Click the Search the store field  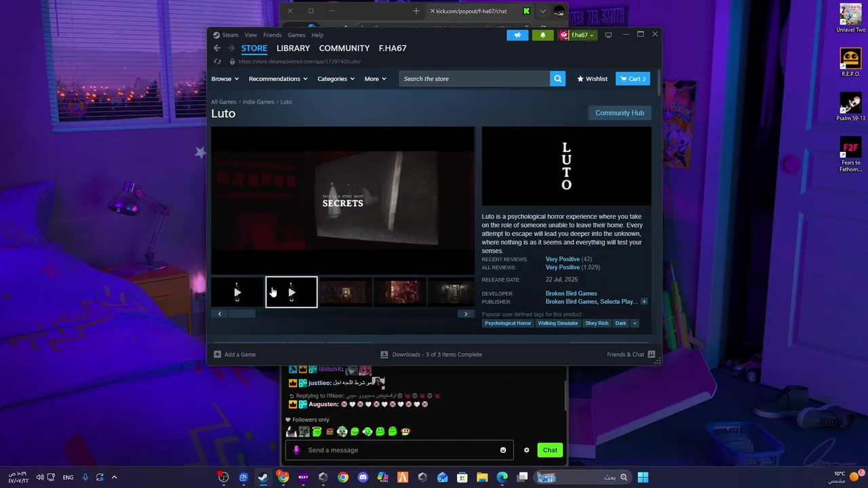tap(475, 79)
